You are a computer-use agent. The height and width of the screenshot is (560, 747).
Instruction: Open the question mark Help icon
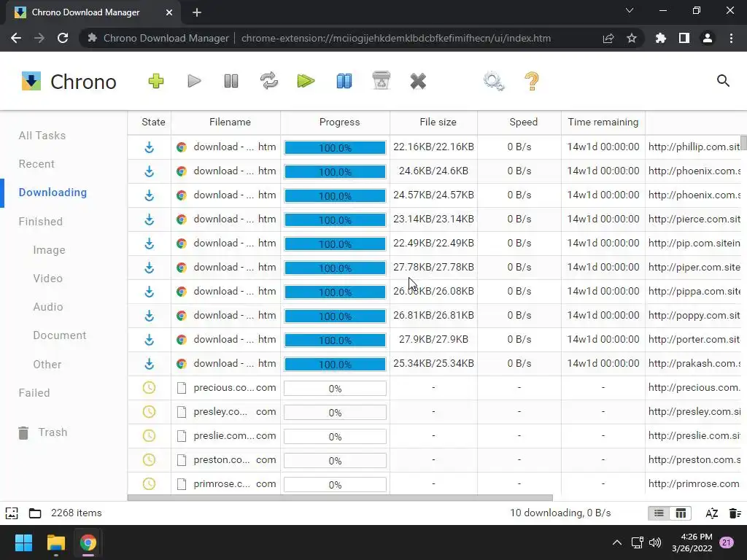coord(532,81)
